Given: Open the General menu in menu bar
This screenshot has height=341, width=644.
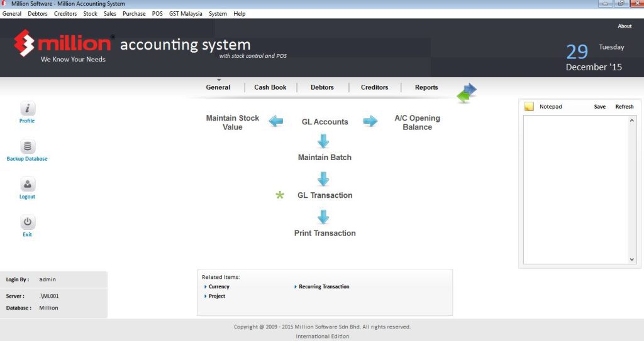Looking at the screenshot, I should [x=12, y=14].
